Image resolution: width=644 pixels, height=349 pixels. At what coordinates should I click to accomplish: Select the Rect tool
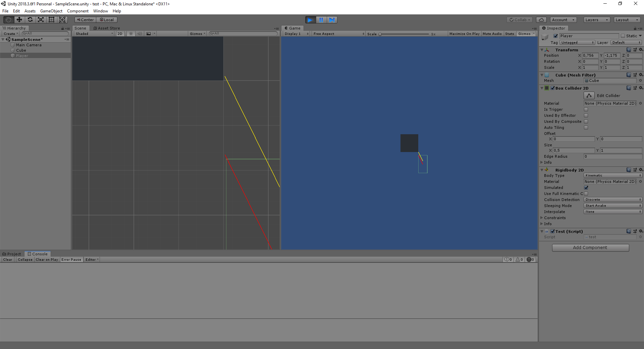coord(51,20)
